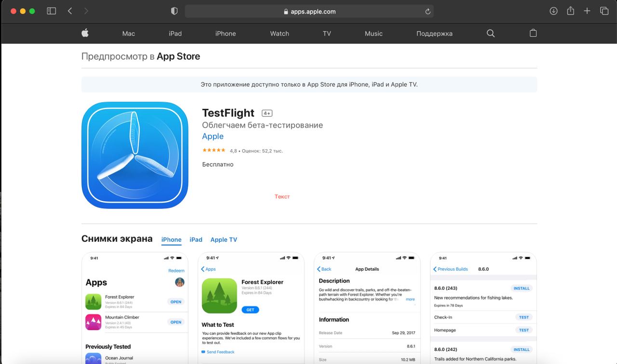Image resolution: width=617 pixels, height=364 pixels.
Task: Open the first screenshot showing Apps list
Action: click(135, 308)
